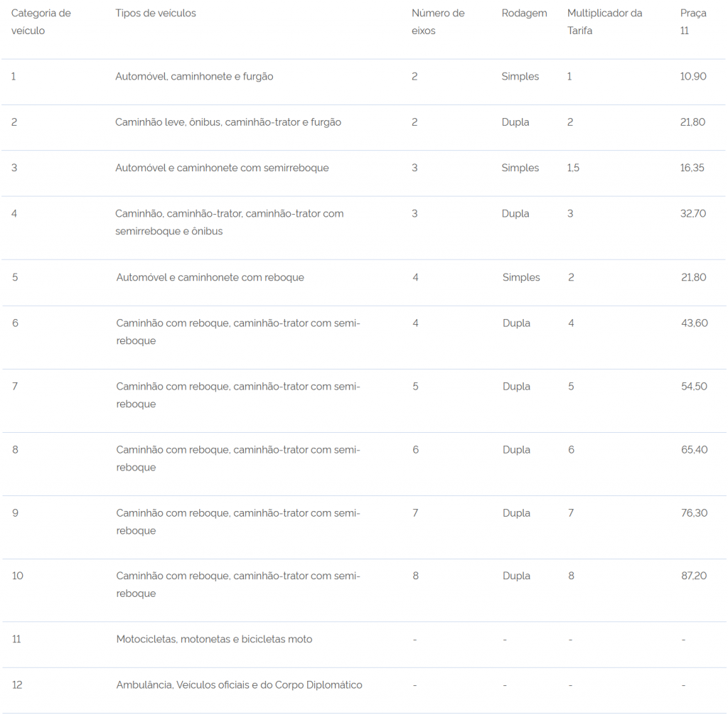Select 'Automóvel e caminhonete com semirreboque' text

click(222, 168)
